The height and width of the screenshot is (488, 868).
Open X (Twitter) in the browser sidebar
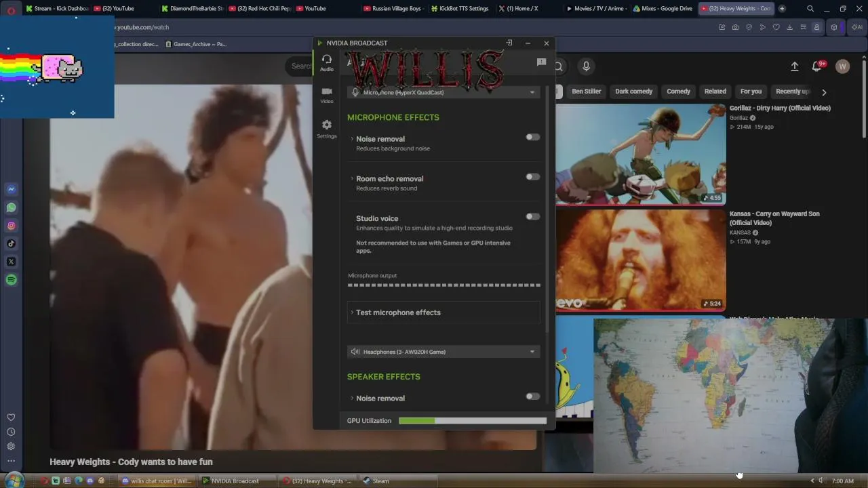click(x=11, y=262)
